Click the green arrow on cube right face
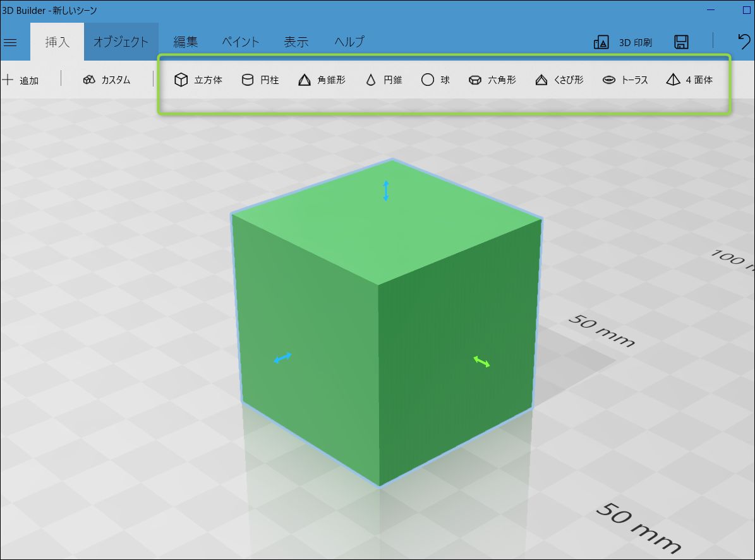 pyautogui.click(x=481, y=361)
